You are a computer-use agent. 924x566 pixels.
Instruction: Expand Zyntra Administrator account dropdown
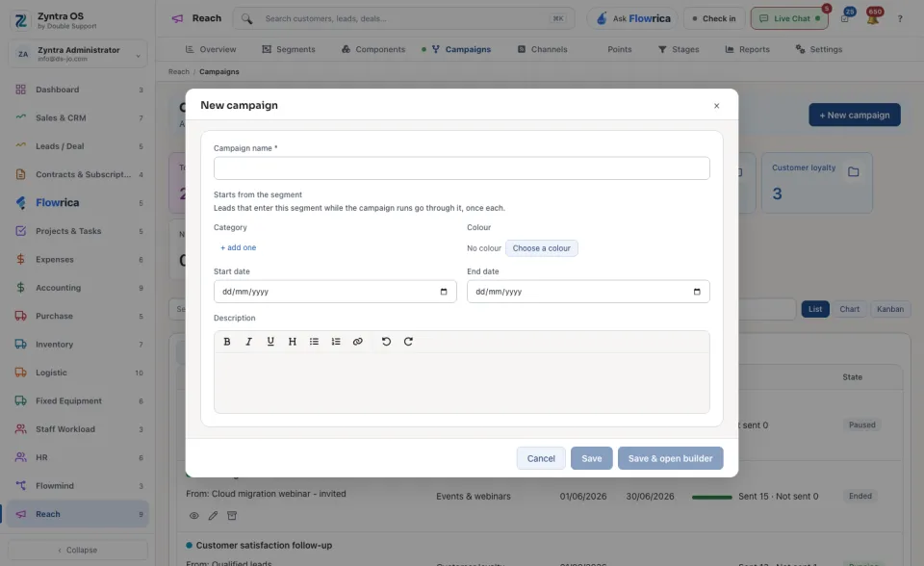[x=78, y=54]
